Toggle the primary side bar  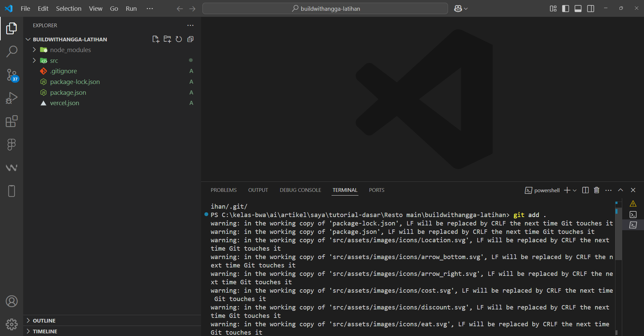[565, 9]
